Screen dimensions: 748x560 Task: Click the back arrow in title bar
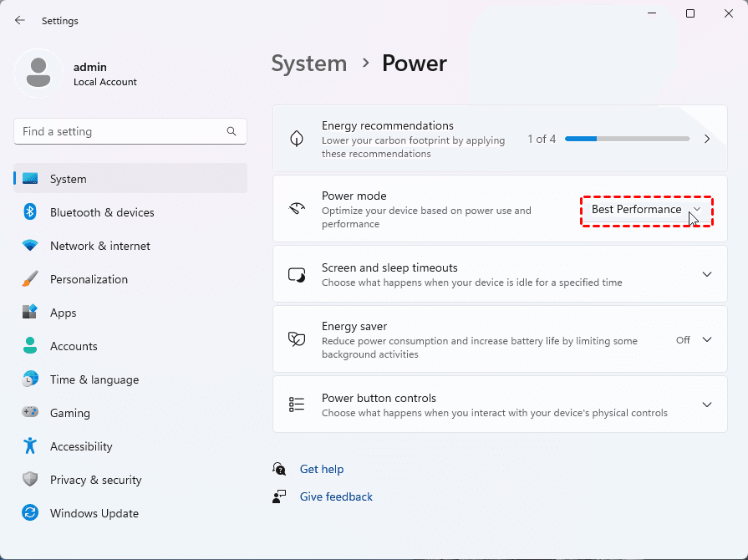[x=20, y=21]
